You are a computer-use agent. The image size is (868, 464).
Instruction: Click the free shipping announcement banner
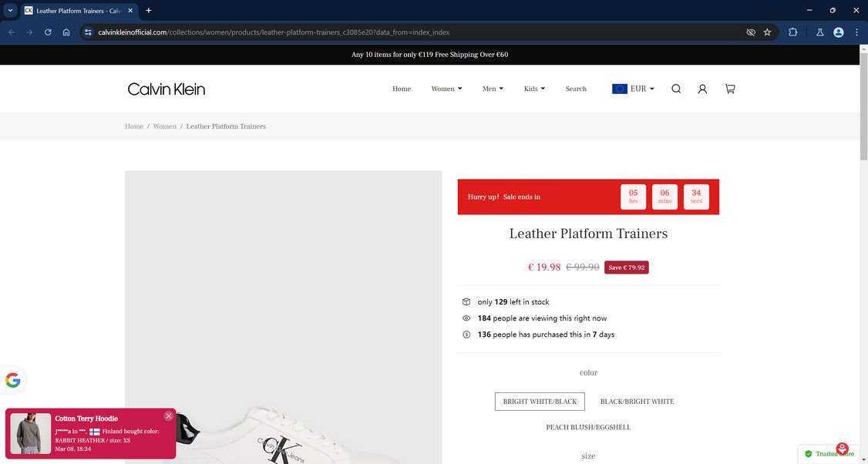(429, 55)
